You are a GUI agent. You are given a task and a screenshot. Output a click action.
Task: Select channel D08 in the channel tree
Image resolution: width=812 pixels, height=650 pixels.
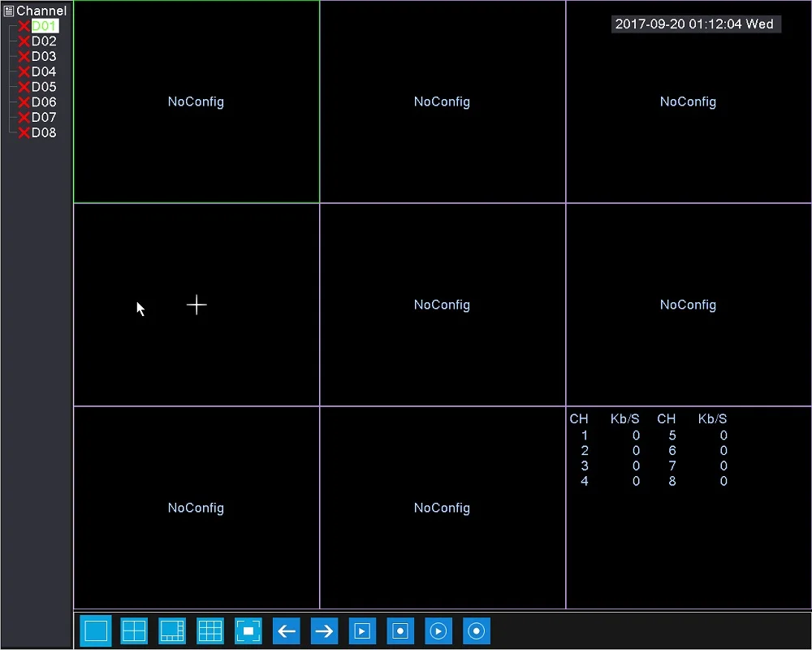(x=44, y=132)
